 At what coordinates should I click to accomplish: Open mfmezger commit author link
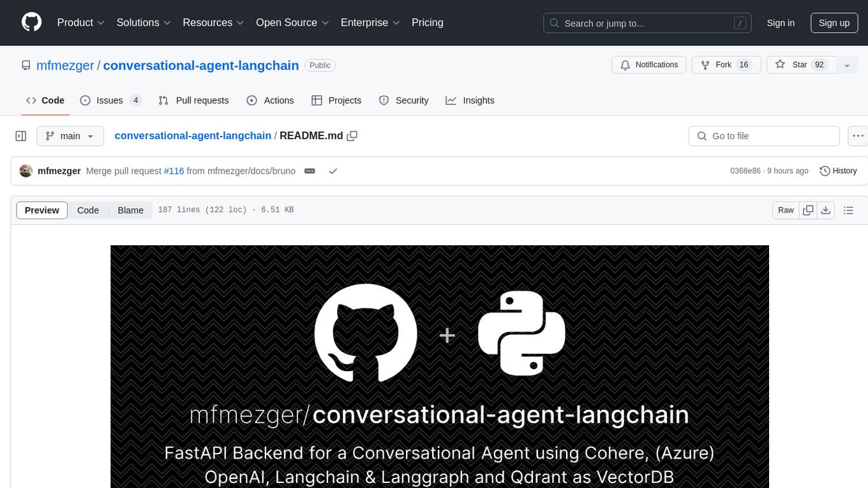click(x=59, y=171)
